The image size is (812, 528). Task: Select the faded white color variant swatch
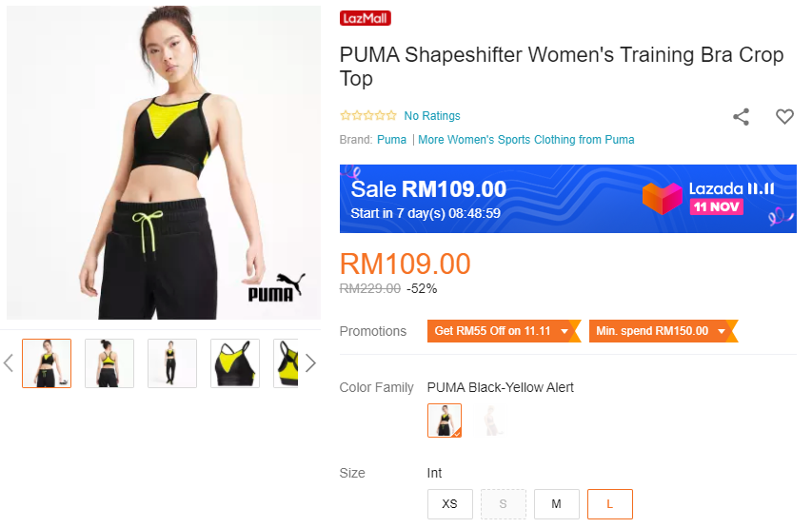point(490,420)
